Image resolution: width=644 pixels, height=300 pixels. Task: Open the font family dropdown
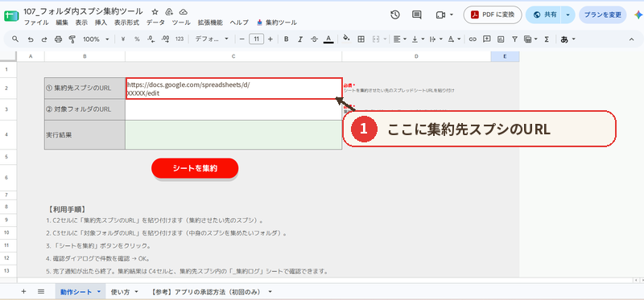click(x=212, y=39)
